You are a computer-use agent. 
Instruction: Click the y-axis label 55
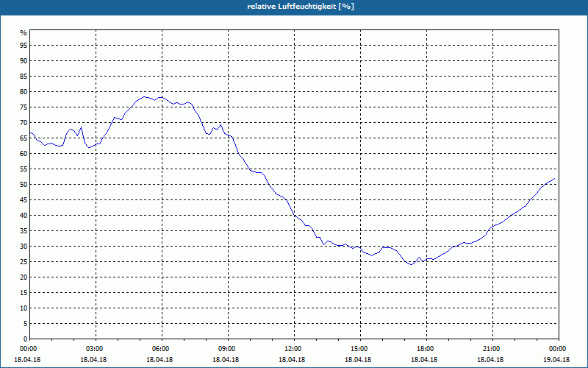point(24,169)
